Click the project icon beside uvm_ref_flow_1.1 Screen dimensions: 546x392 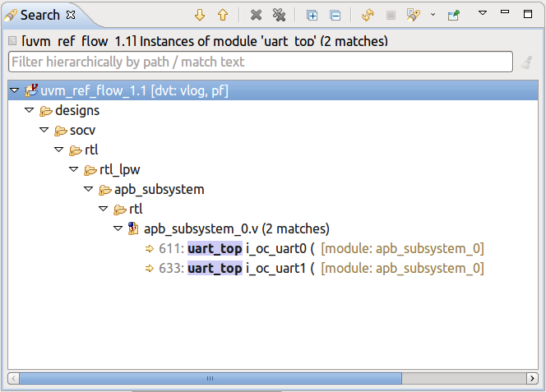[31, 90]
